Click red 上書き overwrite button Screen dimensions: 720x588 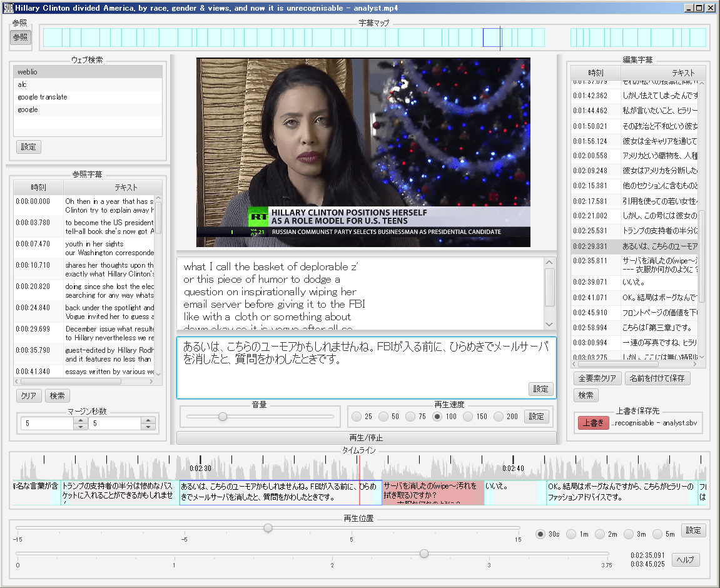593,423
